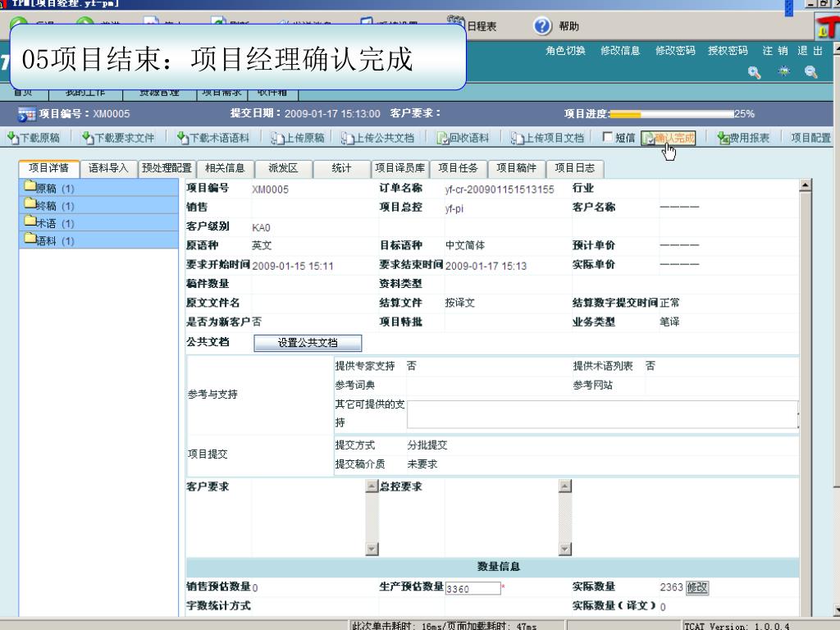840x630 pixels.
Task: Click 上传公共文档 toolbar item
Action: click(x=377, y=138)
